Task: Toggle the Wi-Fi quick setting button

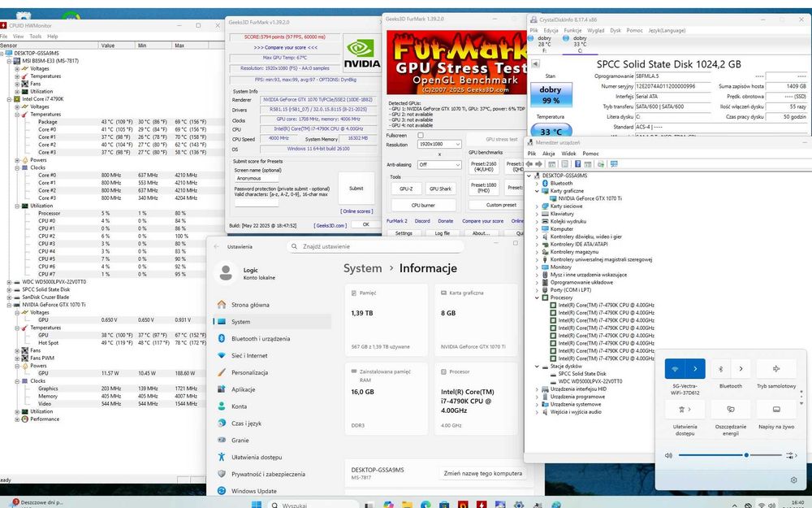Action: (675, 368)
